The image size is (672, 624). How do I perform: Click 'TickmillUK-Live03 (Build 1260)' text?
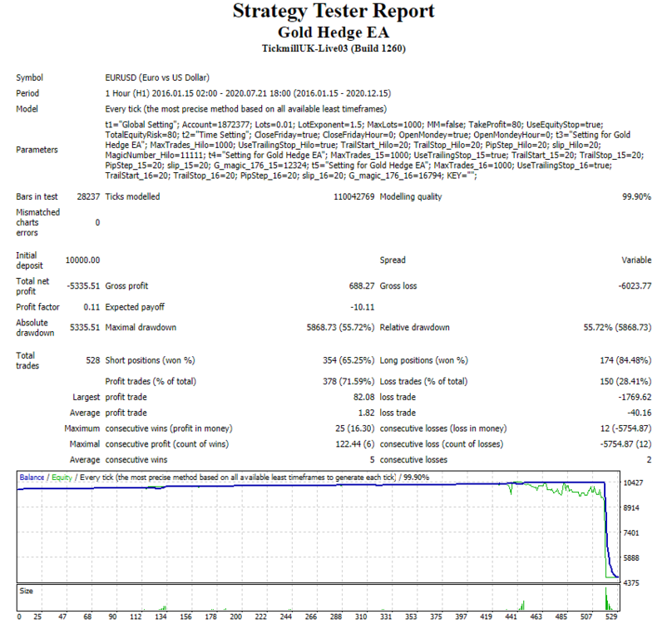[x=334, y=48]
